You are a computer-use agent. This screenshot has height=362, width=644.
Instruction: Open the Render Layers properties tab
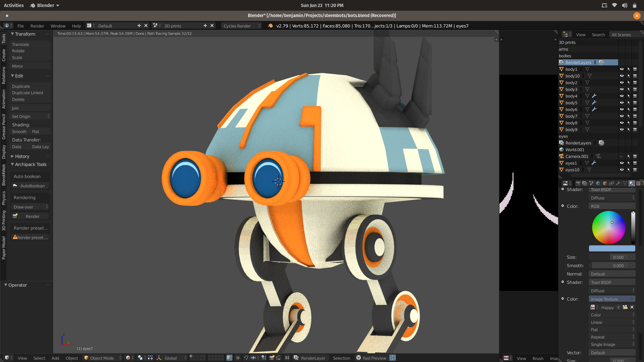point(585,183)
